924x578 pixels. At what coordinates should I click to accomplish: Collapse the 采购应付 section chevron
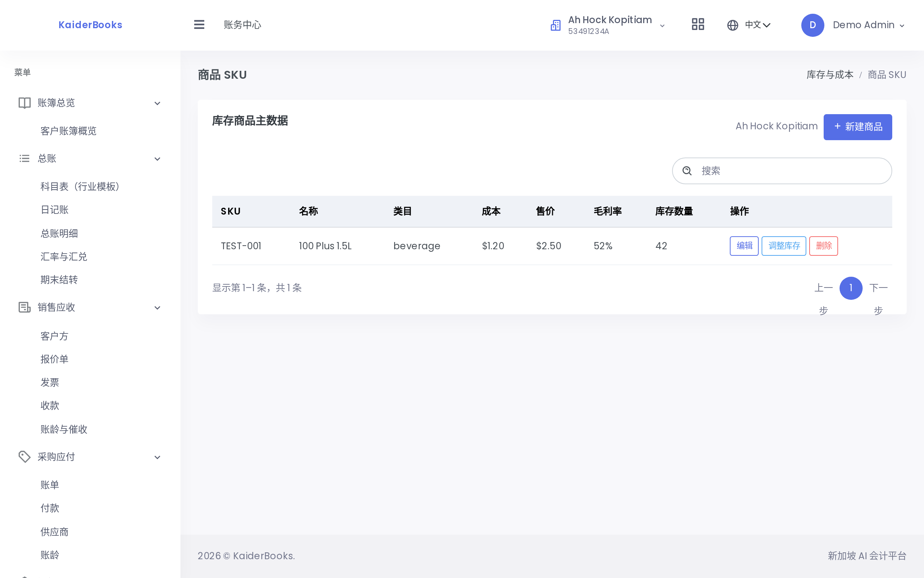tap(157, 457)
